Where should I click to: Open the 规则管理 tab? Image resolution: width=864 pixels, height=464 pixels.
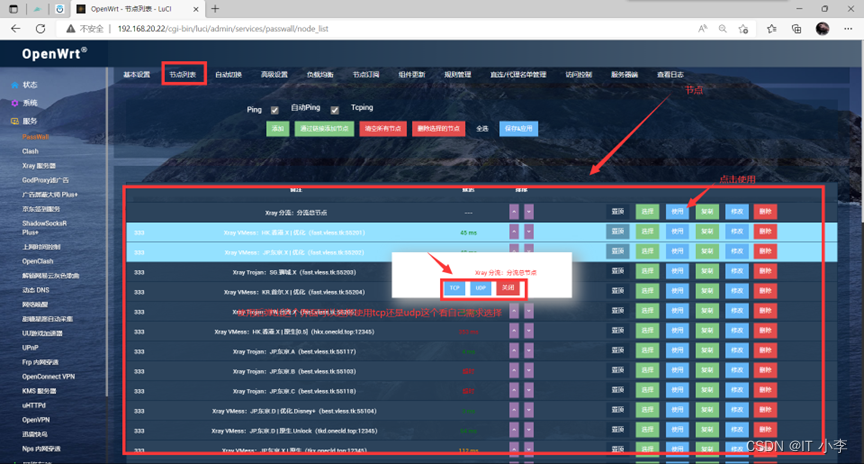(458, 74)
